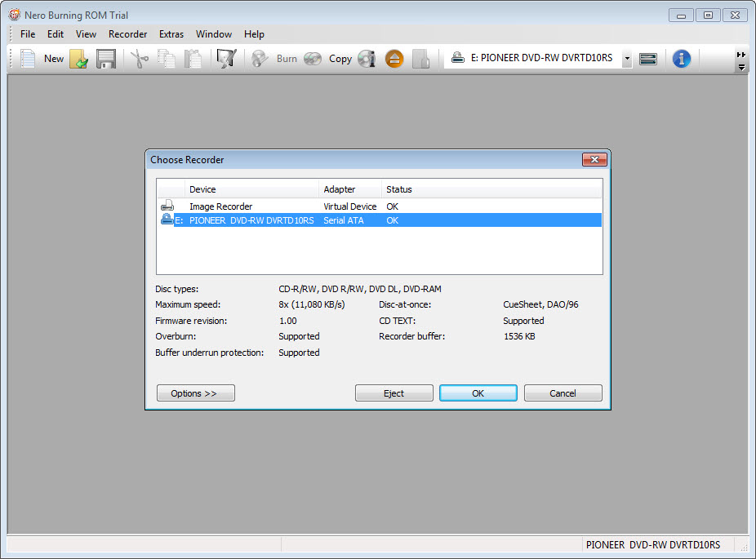Click the Cut scissors icon
This screenshot has width=756, height=559.
point(140,59)
